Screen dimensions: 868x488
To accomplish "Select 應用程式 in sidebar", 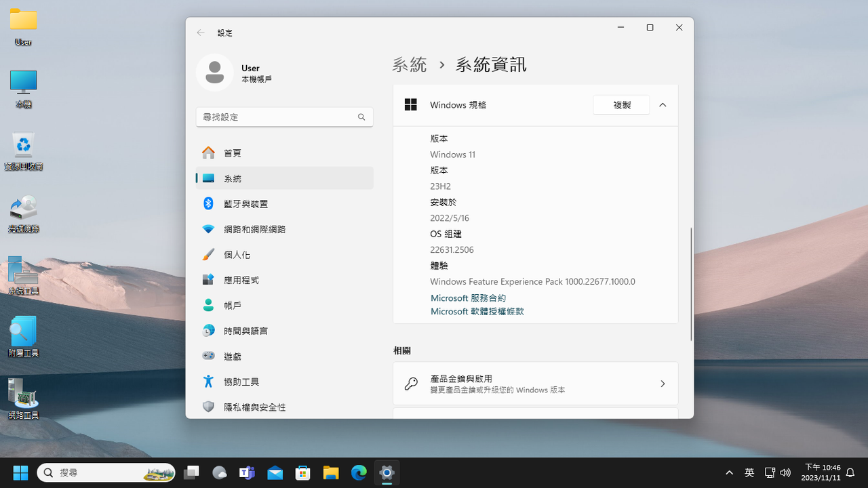I will tap(285, 280).
